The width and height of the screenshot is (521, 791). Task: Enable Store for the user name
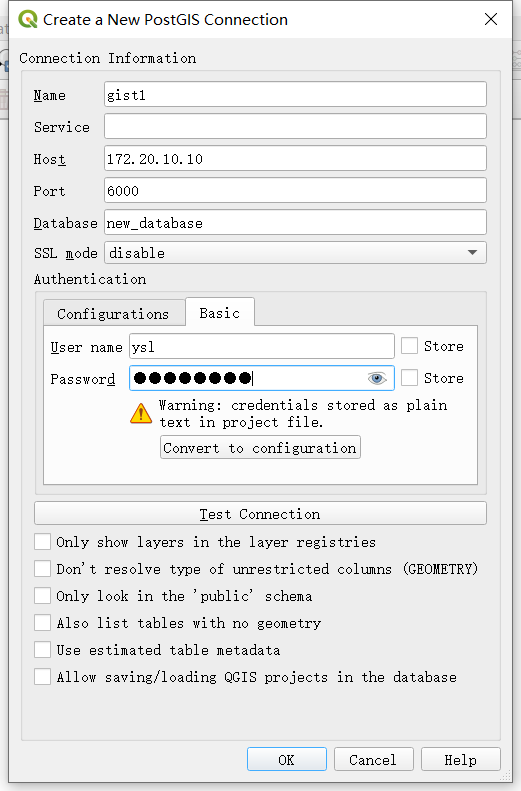click(x=410, y=346)
